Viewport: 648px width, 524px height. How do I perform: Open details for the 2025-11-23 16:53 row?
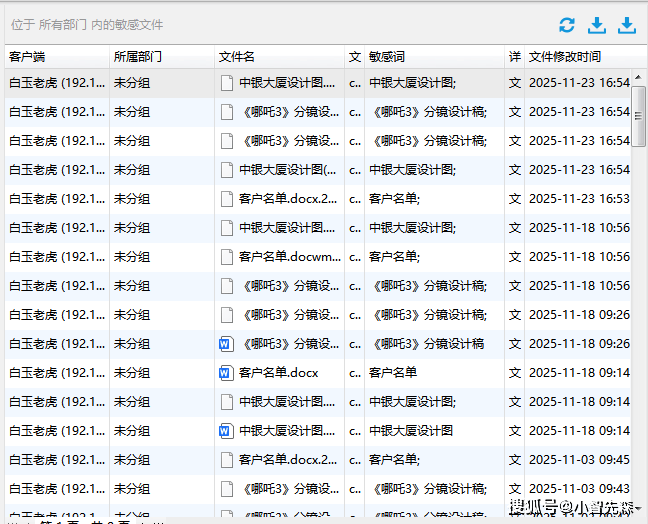click(x=514, y=199)
